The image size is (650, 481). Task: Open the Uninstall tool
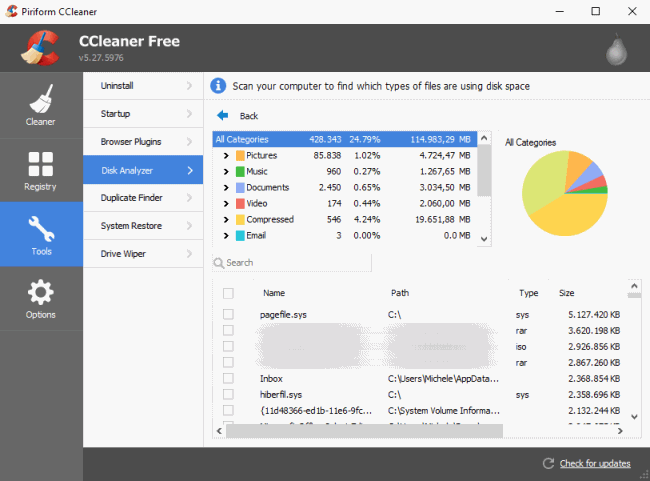(143, 86)
